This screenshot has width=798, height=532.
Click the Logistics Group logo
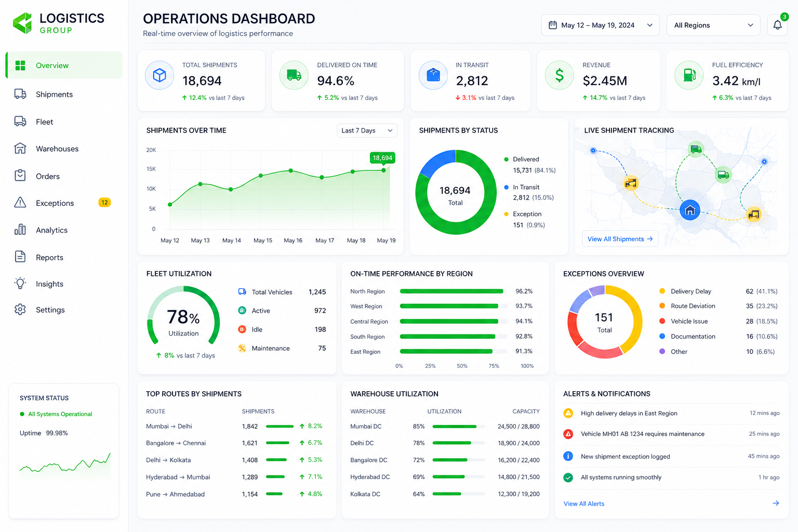pyautogui.click(x=58, y=23)
